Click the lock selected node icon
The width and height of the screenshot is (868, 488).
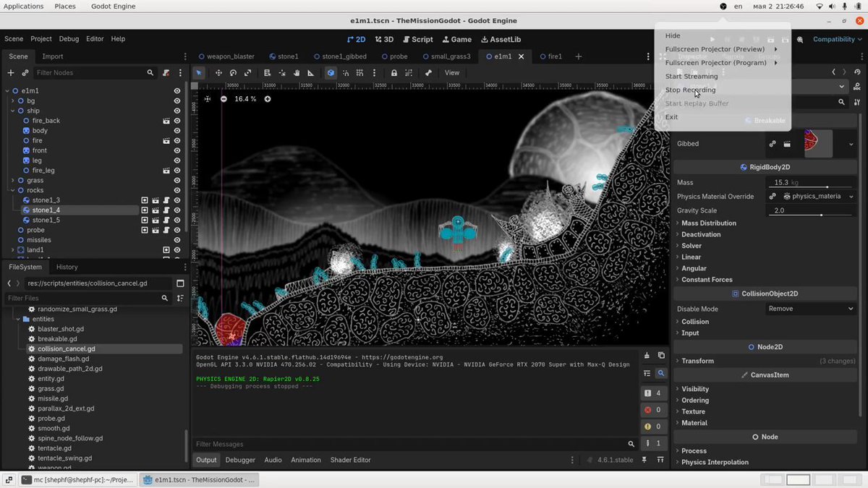pyautogui.click(x=393, y=72)
